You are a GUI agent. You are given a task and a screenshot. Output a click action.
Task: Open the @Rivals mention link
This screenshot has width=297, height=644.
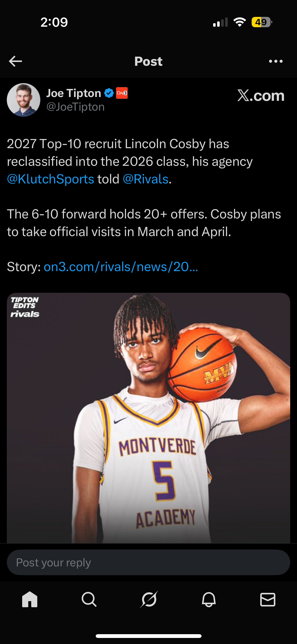pyautogui.click(x=146, y=179)
